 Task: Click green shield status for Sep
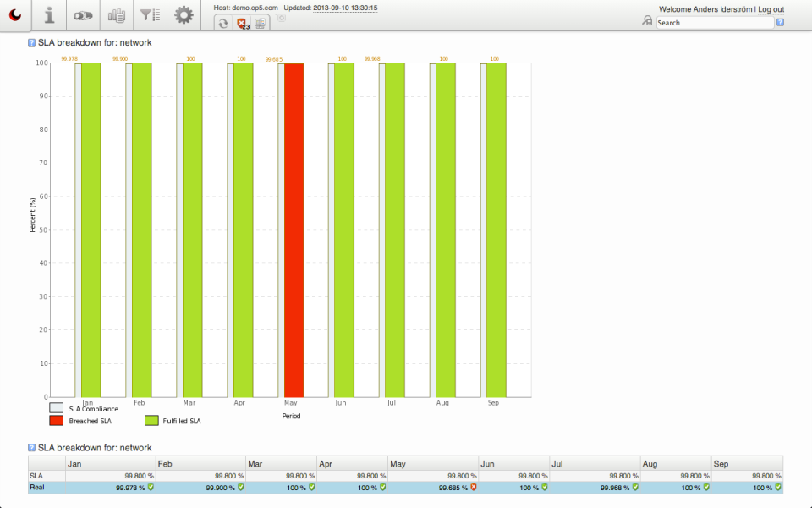coord(778,488)
